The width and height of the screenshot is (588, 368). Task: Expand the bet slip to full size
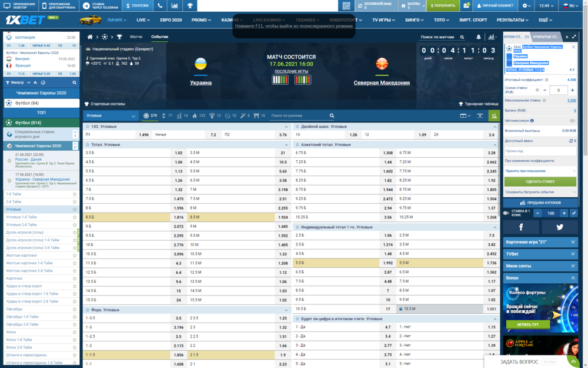[x=574, y=37]
